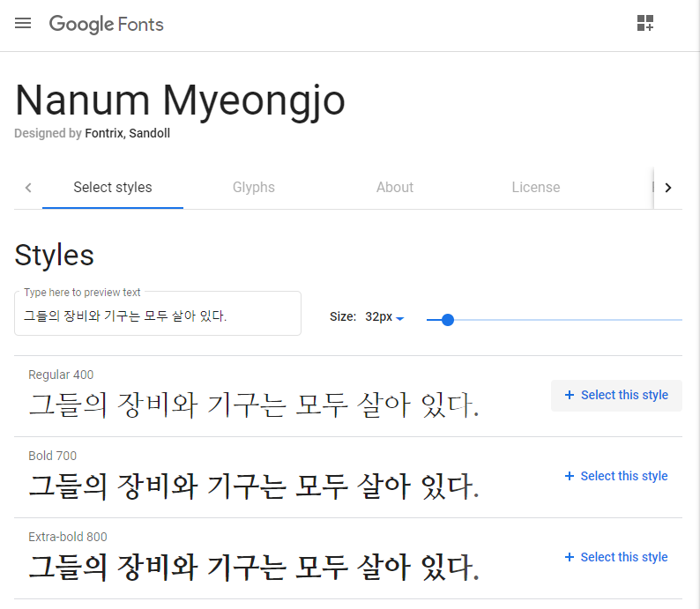Click the Extra-bold 800 label

click(67, 537)
